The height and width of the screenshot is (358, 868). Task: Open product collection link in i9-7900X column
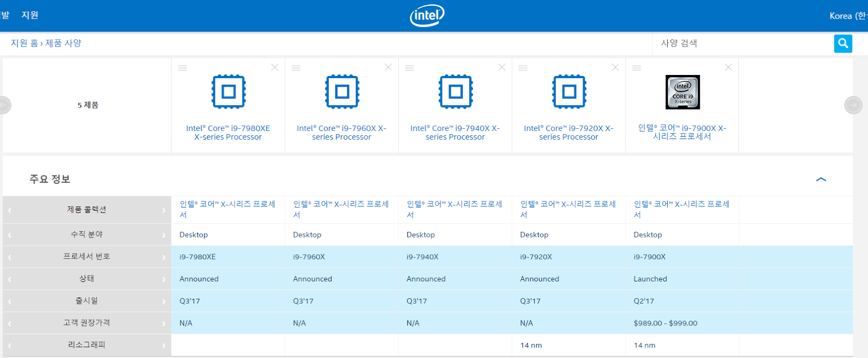(682, 209)
